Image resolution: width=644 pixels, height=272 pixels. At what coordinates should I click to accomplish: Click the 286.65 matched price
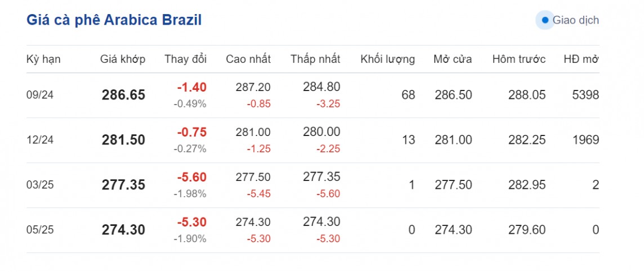(x=123, y=95)
